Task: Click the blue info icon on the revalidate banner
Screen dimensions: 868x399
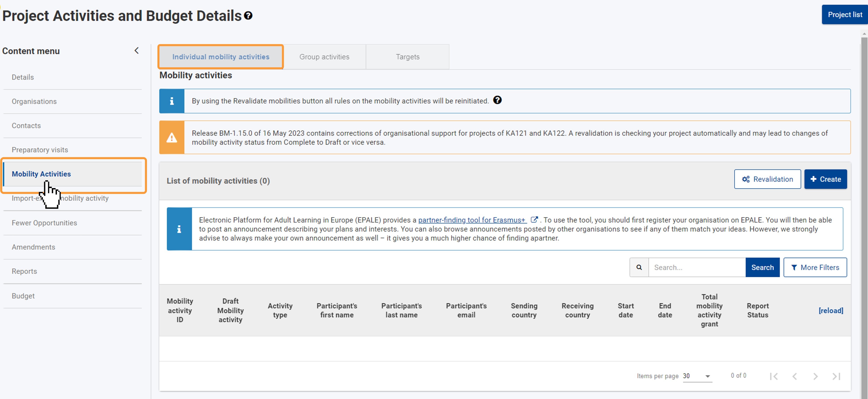Action: tap(172, 101)
